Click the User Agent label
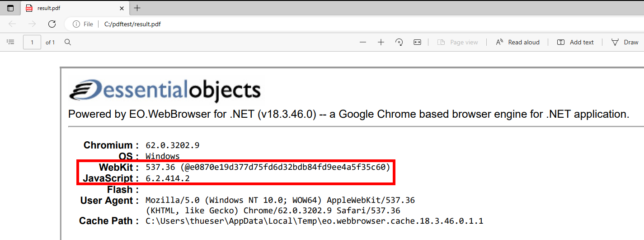This screenshot has height=240, width=644. coord(109,201)
